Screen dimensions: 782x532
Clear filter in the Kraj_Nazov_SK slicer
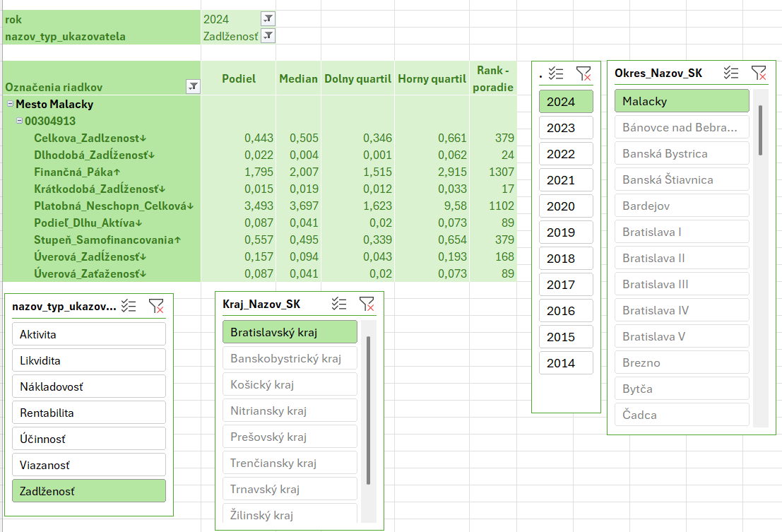click(x=366, y=304)
